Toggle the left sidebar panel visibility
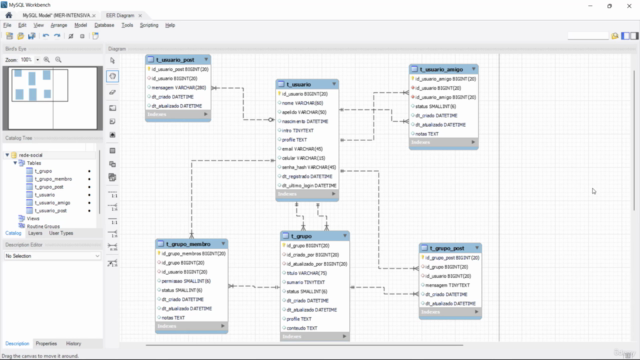This screenshot has height=360, width=640. [x=625, y=36]
